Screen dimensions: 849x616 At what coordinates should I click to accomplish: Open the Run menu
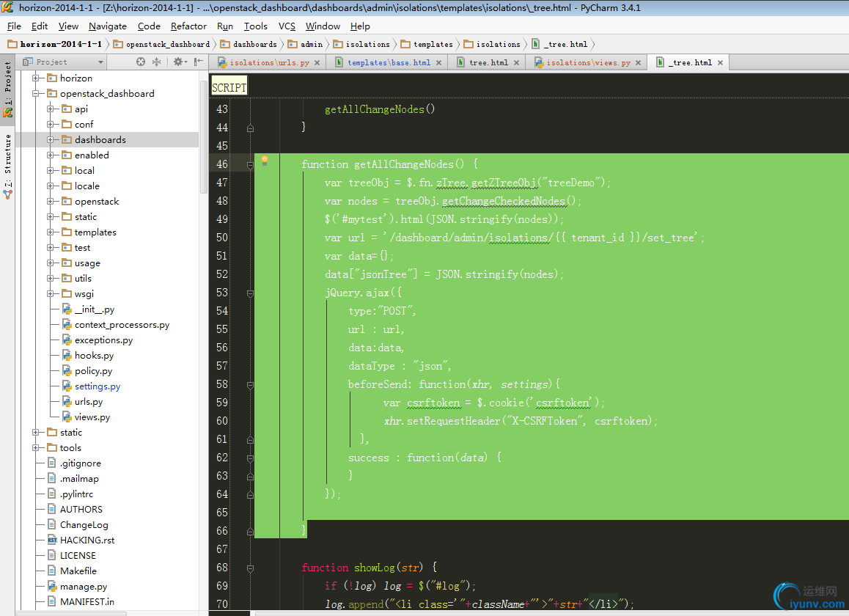pos(224,26)
